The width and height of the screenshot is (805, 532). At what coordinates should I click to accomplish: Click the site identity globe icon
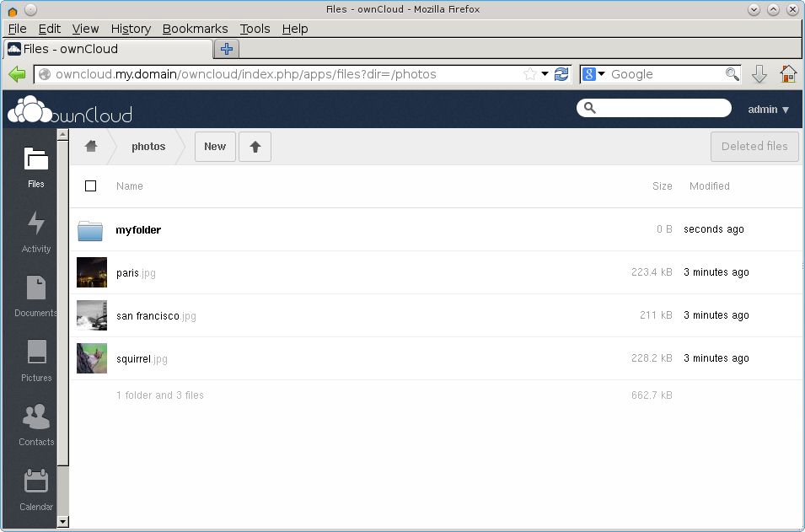[x=45, y=74]
